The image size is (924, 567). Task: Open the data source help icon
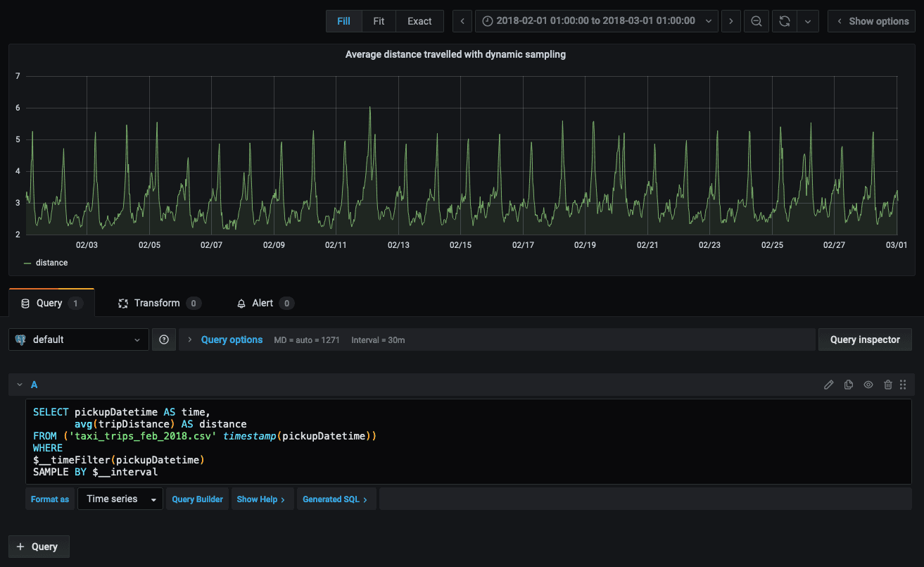(x=164, y=339)
